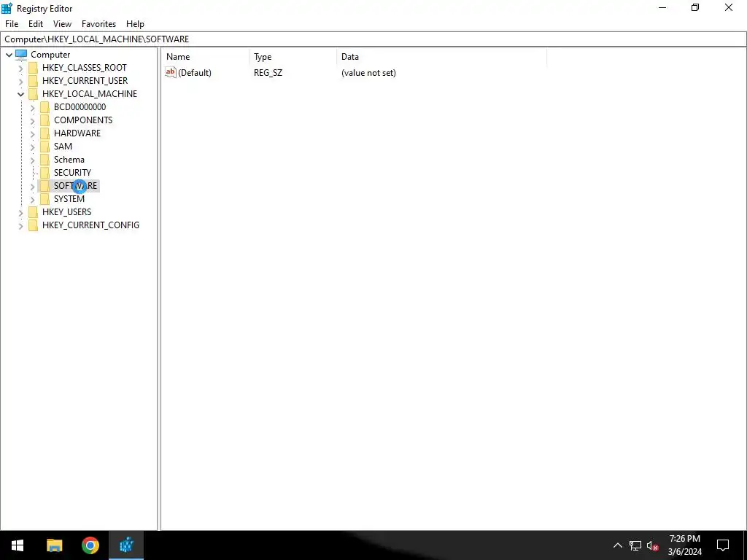This screenshot has width=747, height=560.
Task: Click the registry path address bar
Action: (373, 39)
